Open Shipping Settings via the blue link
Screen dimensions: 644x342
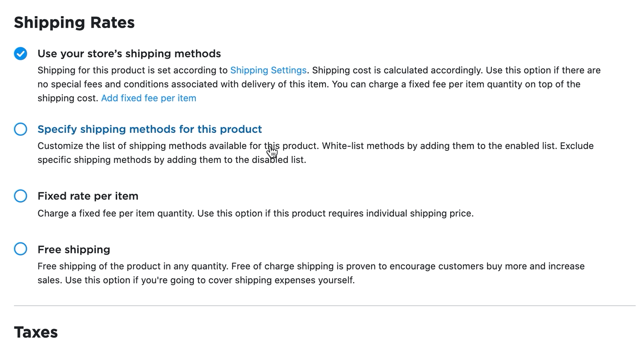[x=268, y=70]
